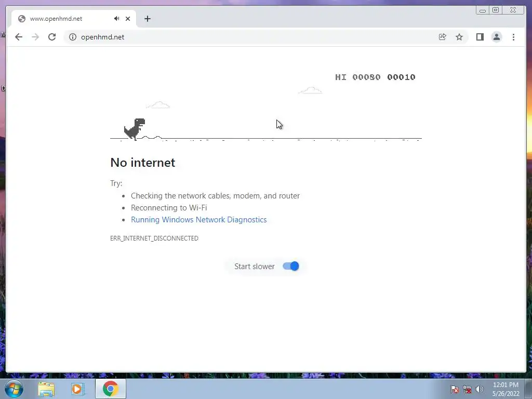Open Action Center flag icon
Viewport: 532px width, 399px height.
[455, 389]
